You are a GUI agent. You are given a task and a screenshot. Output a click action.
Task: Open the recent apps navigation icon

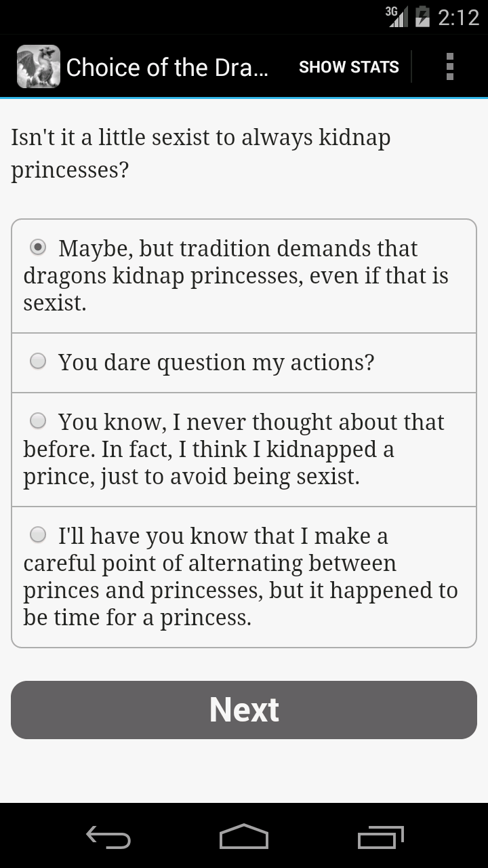[x=380, y=837]
